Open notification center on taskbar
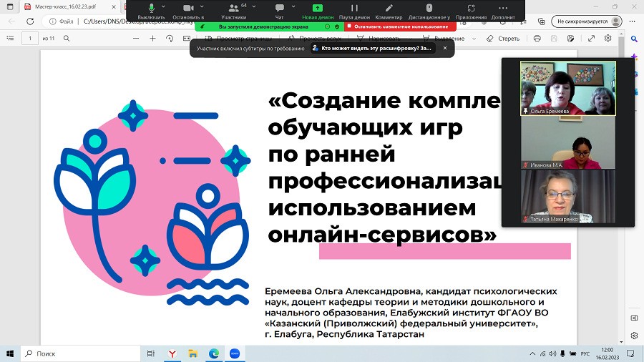Screen dimensions: 644x362 tap(630, 353)
